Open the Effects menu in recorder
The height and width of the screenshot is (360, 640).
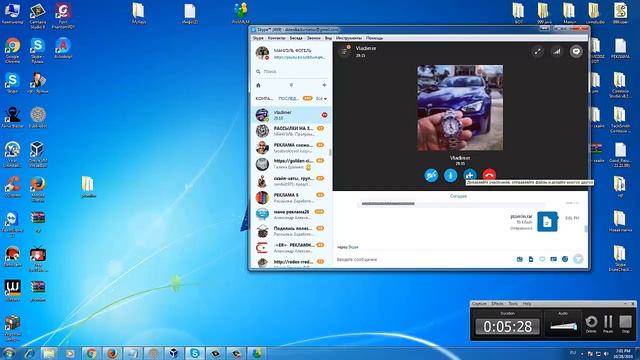tap(497, 304)
